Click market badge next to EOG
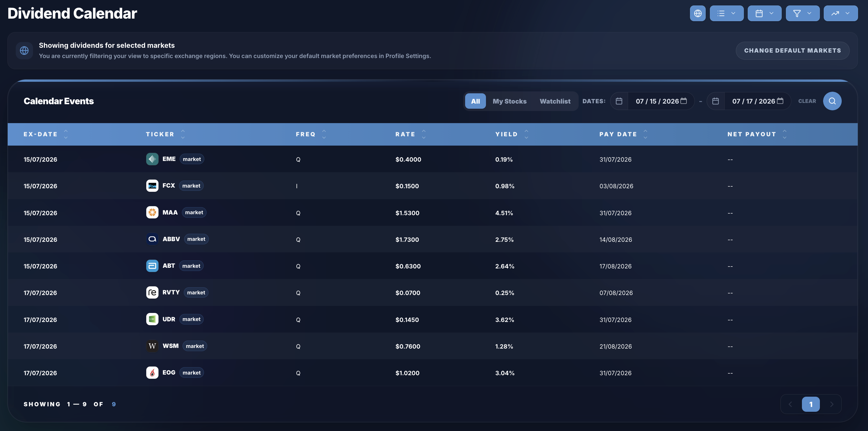Screen dimensions: 868x431 (191, 373)
